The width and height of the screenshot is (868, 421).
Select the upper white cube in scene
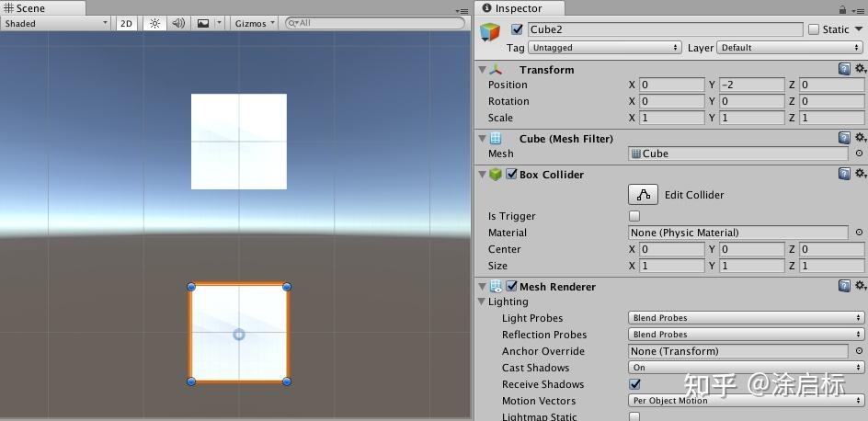(x=238, y=141)
